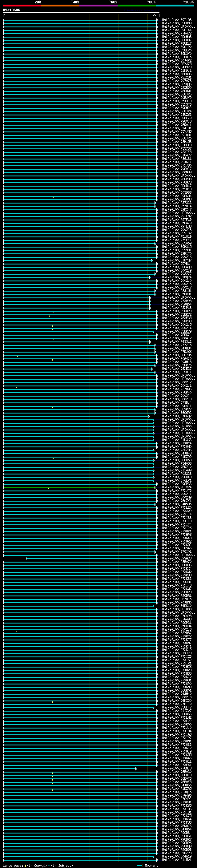Click the UniRef100_C5X3T6 label
197x868 pixels.
click(x=177, y=104)
